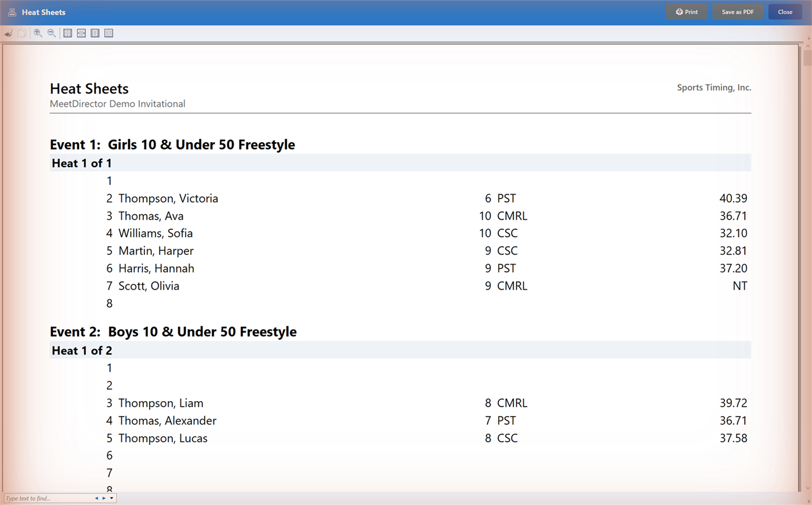The width and height of the screenshot is (812, 505).
Task: Find previous match with left arrow
Action: click(x=96, y=498)
